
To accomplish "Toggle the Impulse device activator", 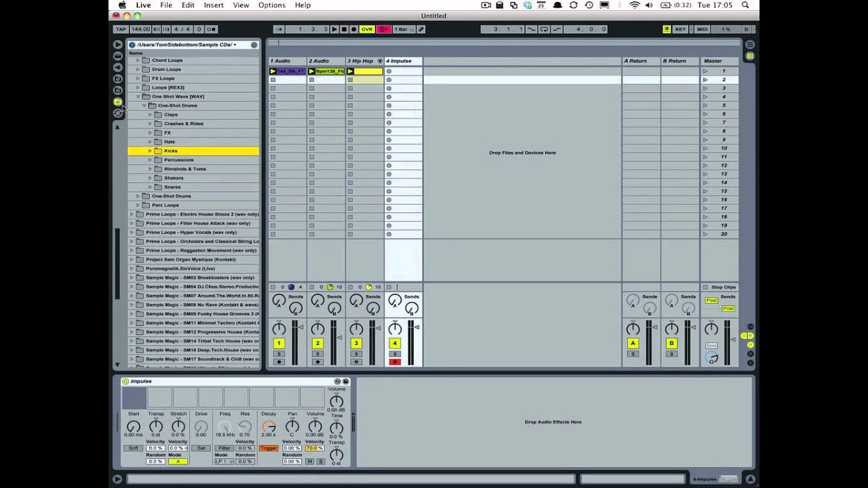I will (x=125, y=382).
